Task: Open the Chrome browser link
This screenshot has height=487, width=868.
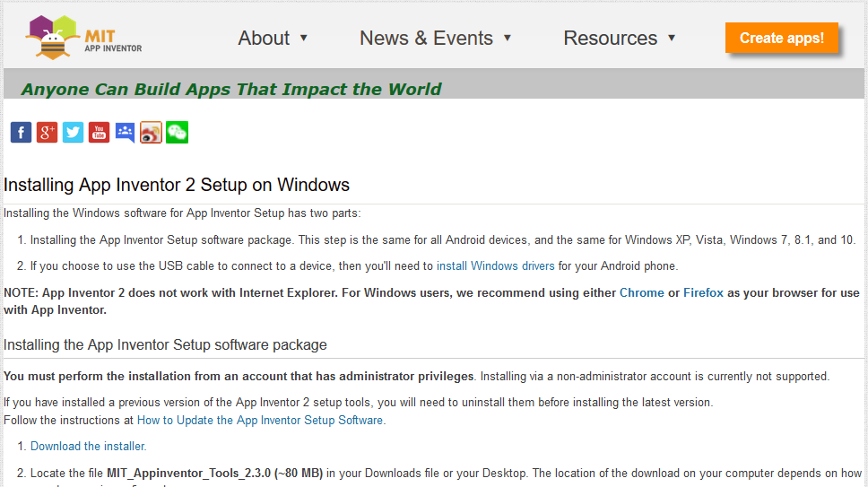Action: (641, 293)
